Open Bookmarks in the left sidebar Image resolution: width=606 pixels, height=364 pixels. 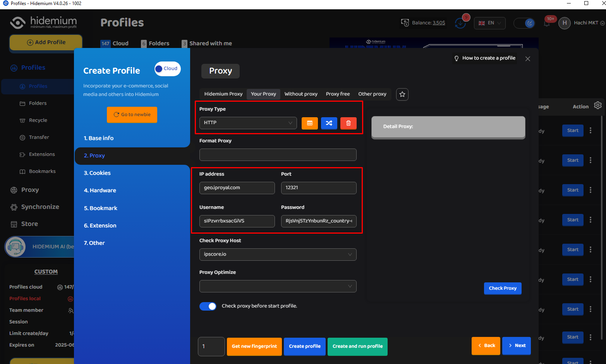(x=42, y=171)
